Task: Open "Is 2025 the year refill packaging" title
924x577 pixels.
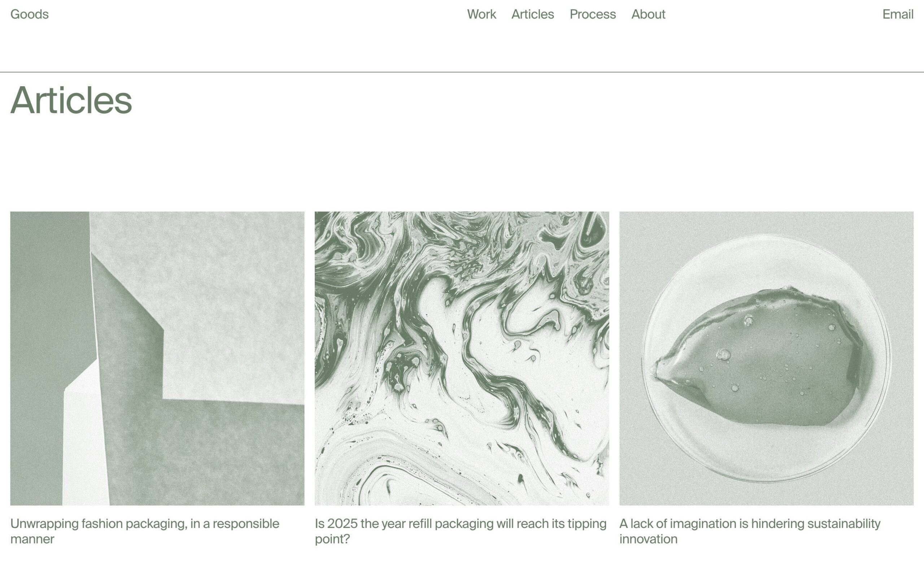Action: pos(461,531)
